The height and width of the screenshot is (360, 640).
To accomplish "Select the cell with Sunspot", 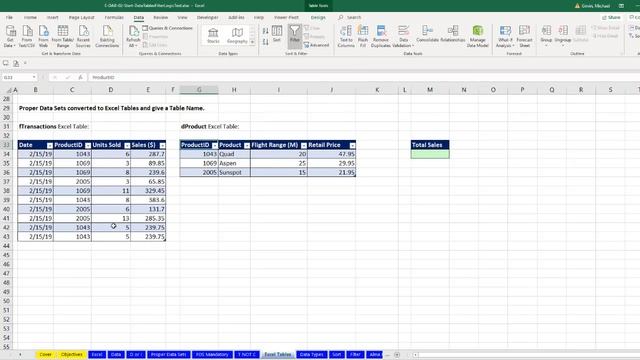I will coord(234,172).
